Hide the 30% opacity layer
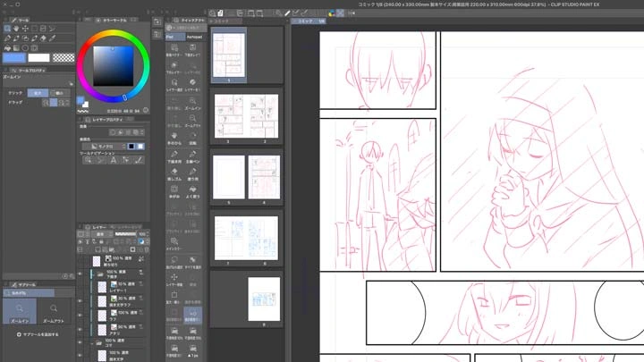The height and width of the screenshot is (362, 644). pyautogui.click(x=80, y=301)
